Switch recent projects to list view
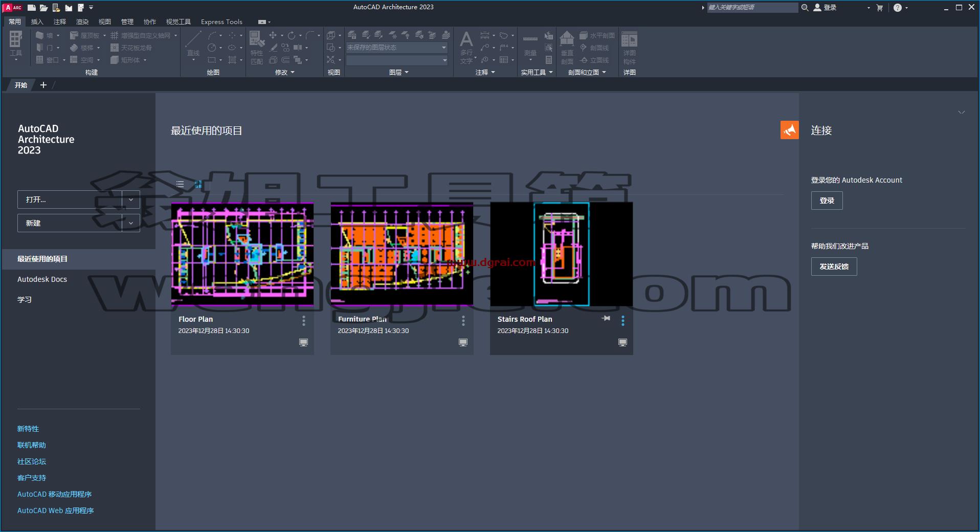Image resolution: width=980 pixels, height=532 pixels. coord(180,184)
